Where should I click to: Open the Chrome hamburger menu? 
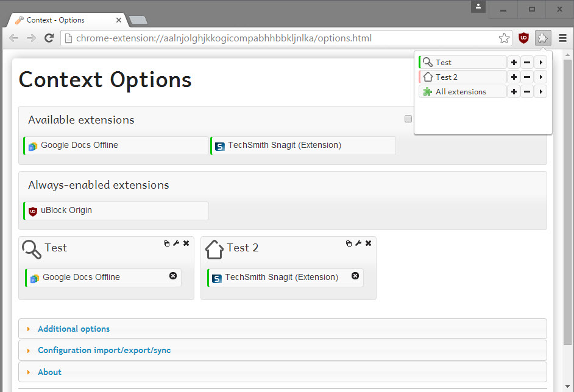point(562,38)
